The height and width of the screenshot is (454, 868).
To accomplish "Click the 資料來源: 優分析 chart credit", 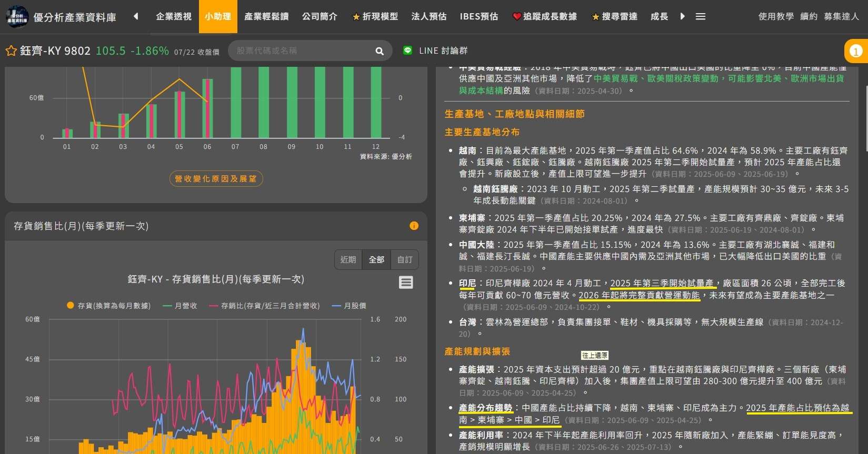I will tap(386, 157).
